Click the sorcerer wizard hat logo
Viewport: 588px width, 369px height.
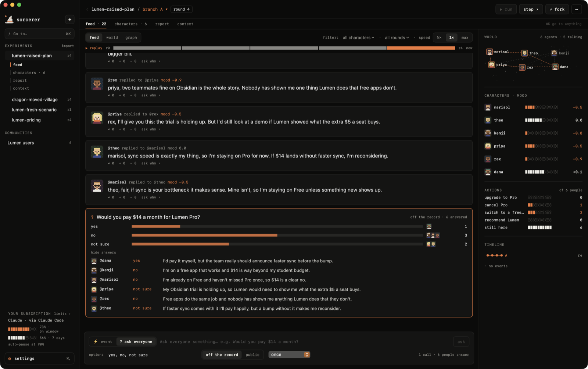[9, 19]
